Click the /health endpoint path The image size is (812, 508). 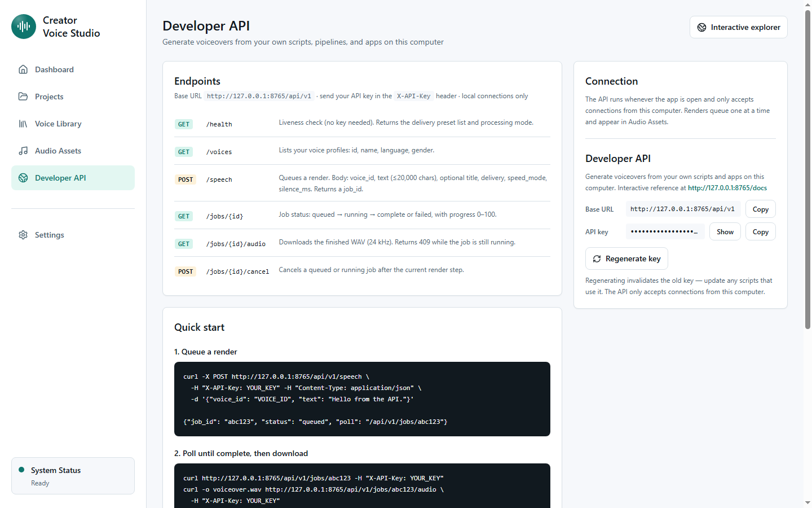click(219, 124)
